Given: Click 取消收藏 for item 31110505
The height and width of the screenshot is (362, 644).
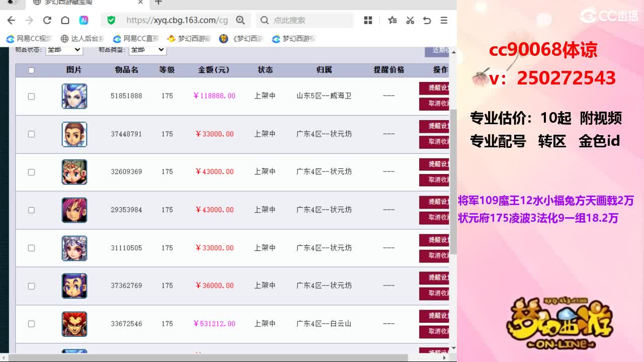Looking at the screenshot, I should pos(434,255).
